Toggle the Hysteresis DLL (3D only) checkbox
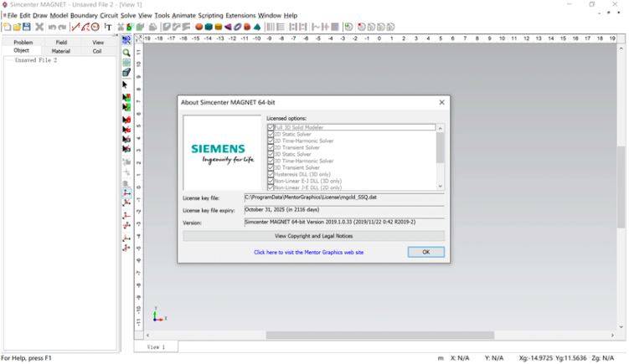The height and width of the screenshot is (364, 629). (x=271, y=174)
